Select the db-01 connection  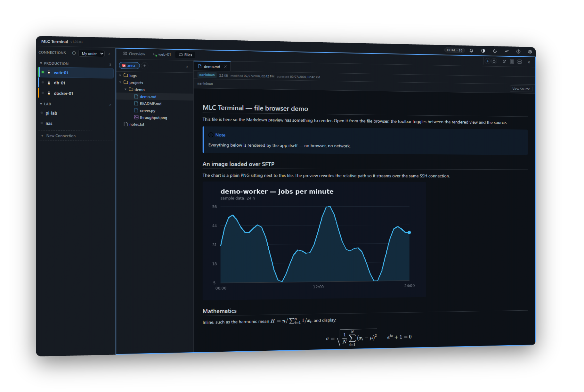pos(76,83)
